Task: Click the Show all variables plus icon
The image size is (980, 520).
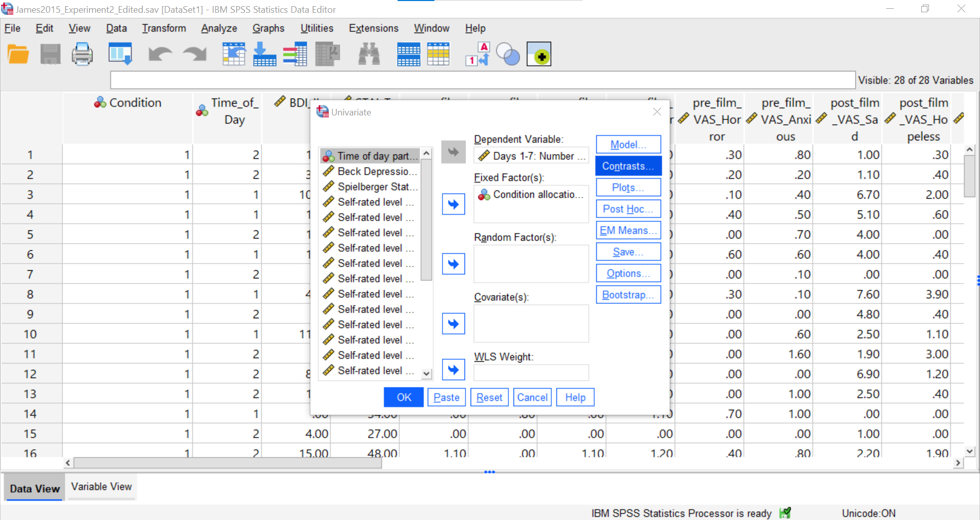Action: [x=539, y=54]
